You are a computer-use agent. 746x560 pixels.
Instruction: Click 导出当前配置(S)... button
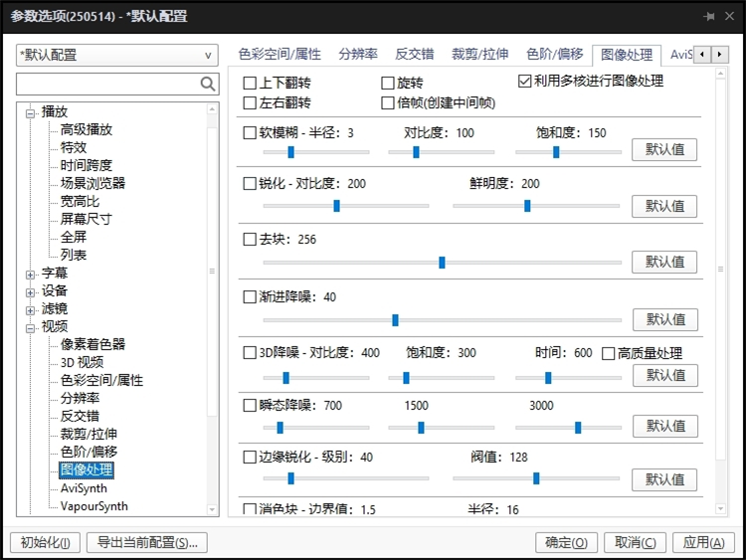coord(147,542)
